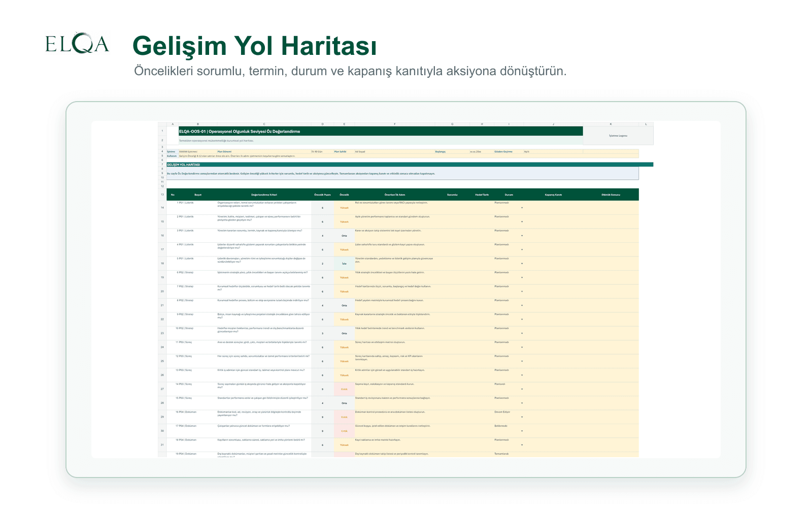Screen dimensions: 812x508
Task: Click the XXXXXX İşletmesi cell
Action: tap(197, 151)
